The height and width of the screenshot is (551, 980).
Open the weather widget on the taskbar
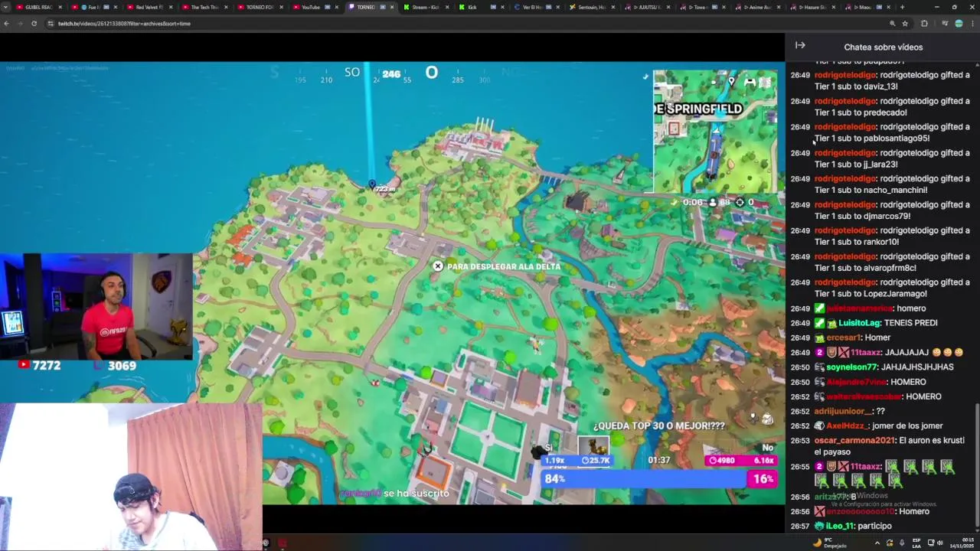tap(831, 543)
